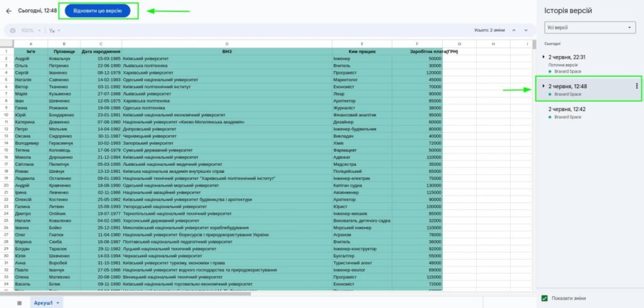
Task: Click the print icon in the toolbar
Action: [x=13, y=30]
